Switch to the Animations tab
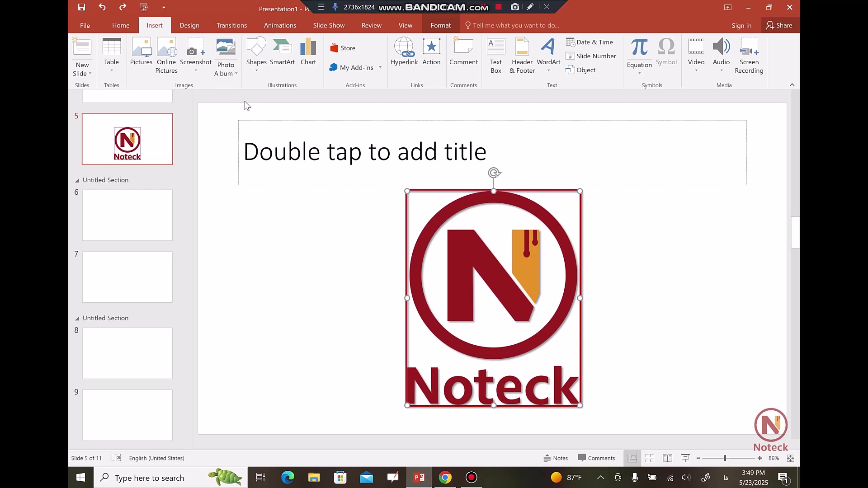The height and width of the screenshot is (488, 868). coord(280,25)
